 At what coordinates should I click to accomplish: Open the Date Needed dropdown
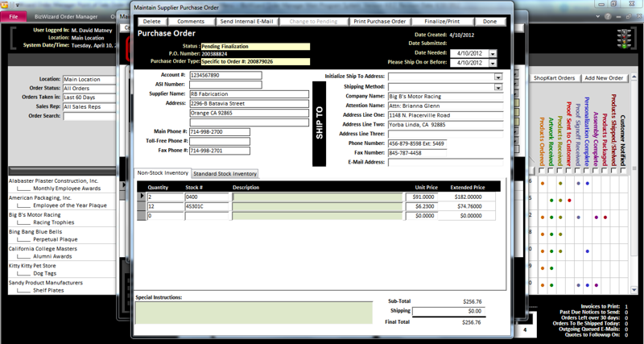pyautogui.click(x=493, y=54)
